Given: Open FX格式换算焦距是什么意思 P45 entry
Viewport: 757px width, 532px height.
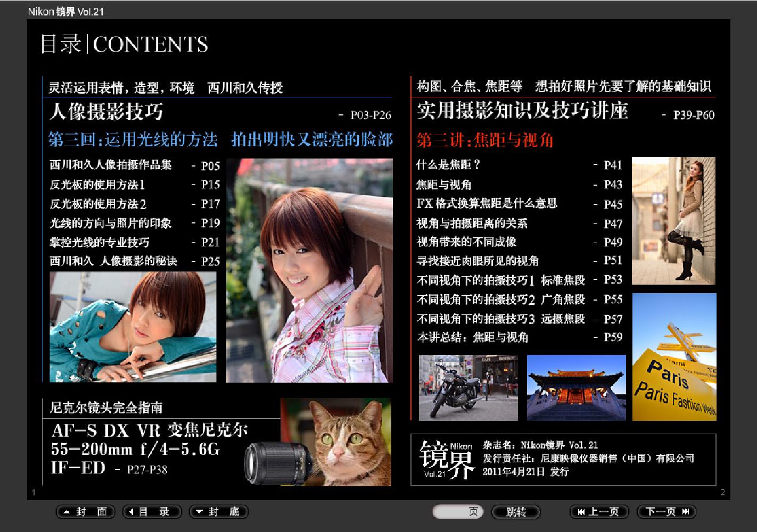Looking at the screenshot, I should 519,204.
